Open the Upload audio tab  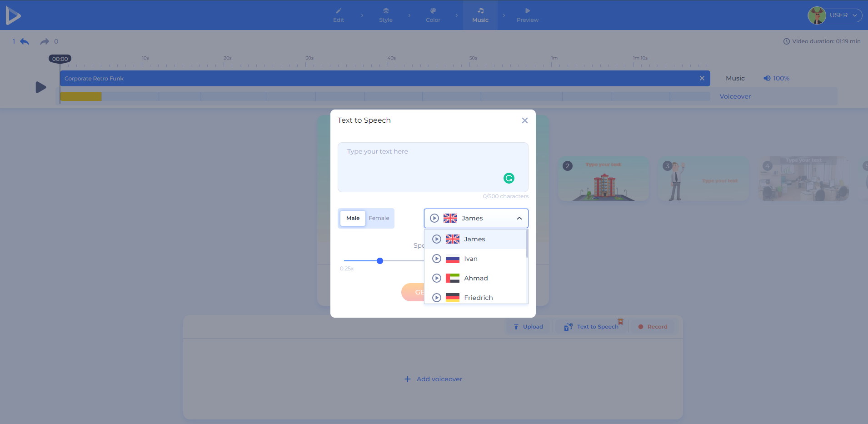point(528,326)
